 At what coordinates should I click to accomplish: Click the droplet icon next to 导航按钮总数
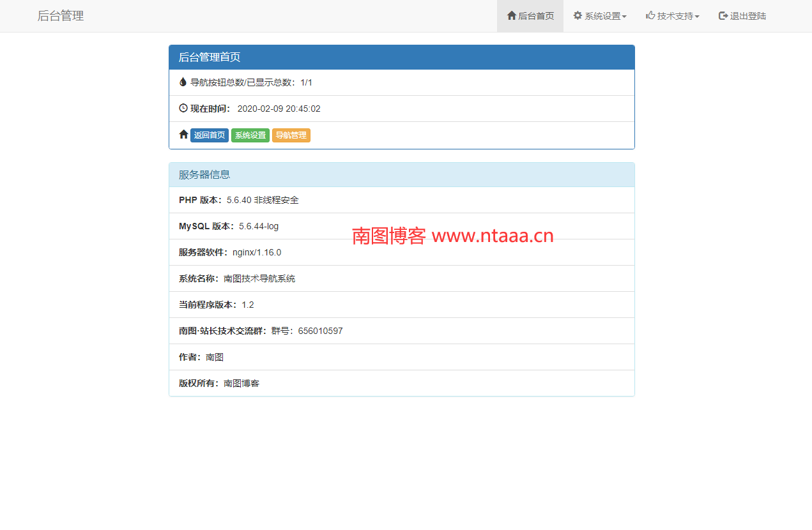[183, 82]
